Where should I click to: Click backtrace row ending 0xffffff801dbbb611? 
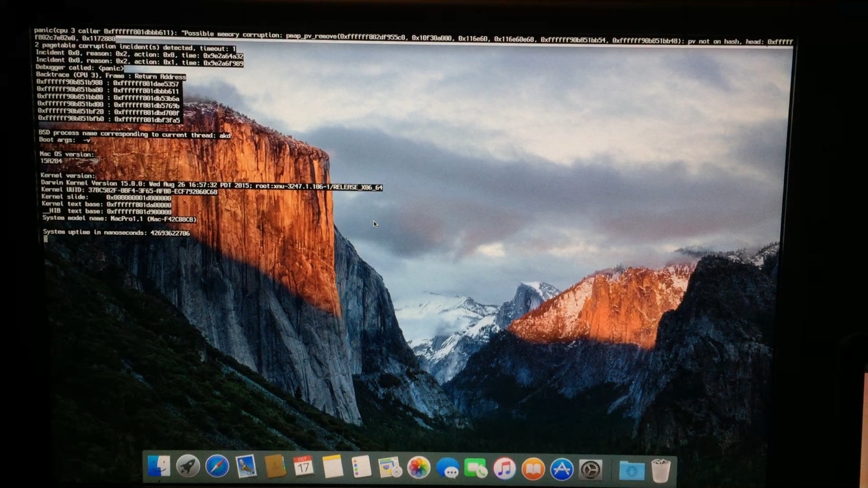coord(108,91)
